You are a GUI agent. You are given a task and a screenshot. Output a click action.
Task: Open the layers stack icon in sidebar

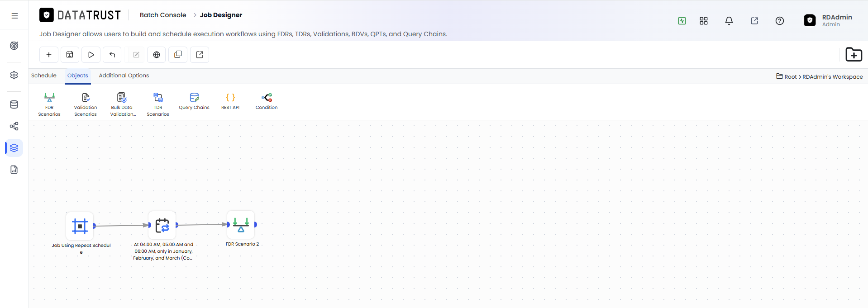point(14,148)
